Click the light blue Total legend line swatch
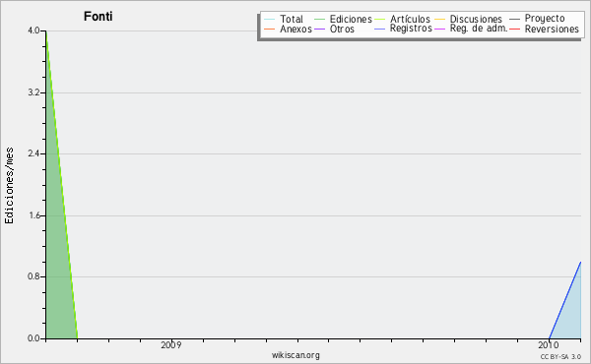This screenshot has width=591, height=364. pyautogui.click(x=269, y=20)
